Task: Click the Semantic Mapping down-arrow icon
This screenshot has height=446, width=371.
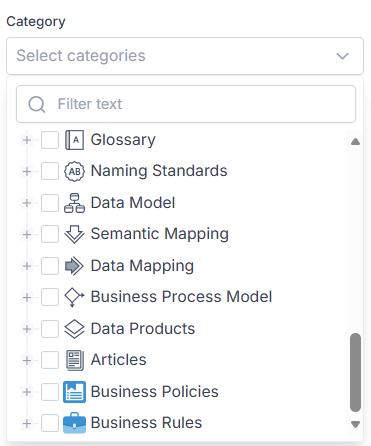Action: point(74,234)
